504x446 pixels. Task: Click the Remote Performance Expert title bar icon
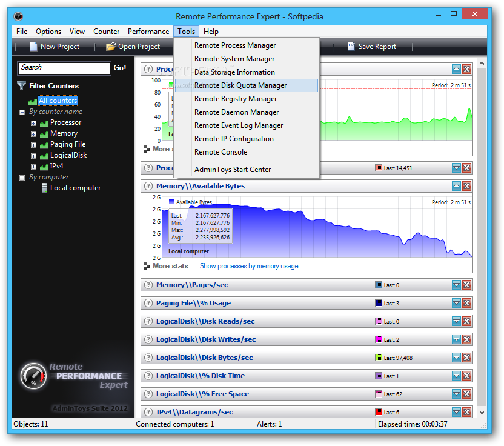tap(18, 16)
